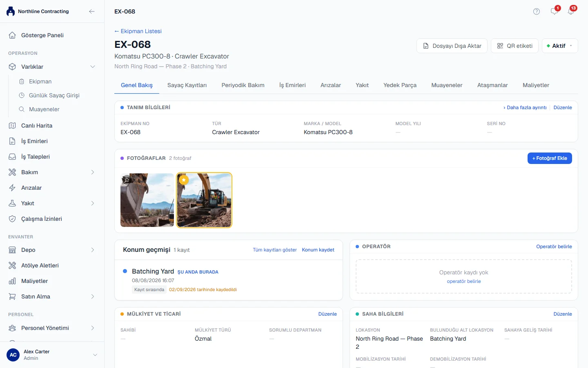The height and width of the screenshot is (368, 588).
Task: Click the Atölye Aletleri tools icon
Action: [12, 265]
